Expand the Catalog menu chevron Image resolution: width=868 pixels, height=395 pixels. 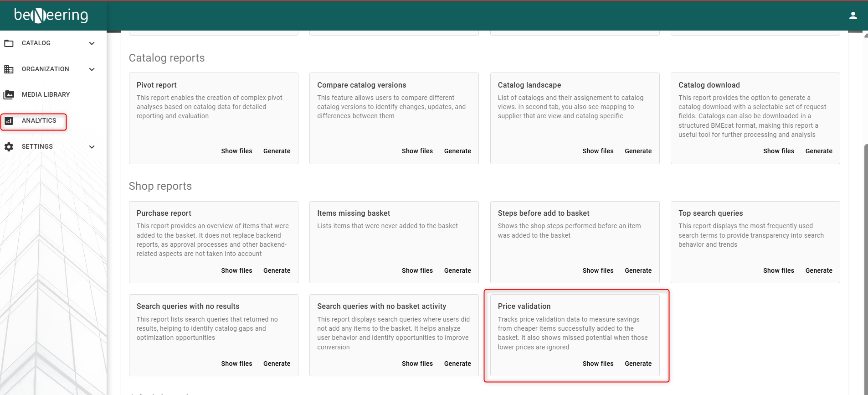click(x=92, y=43)
